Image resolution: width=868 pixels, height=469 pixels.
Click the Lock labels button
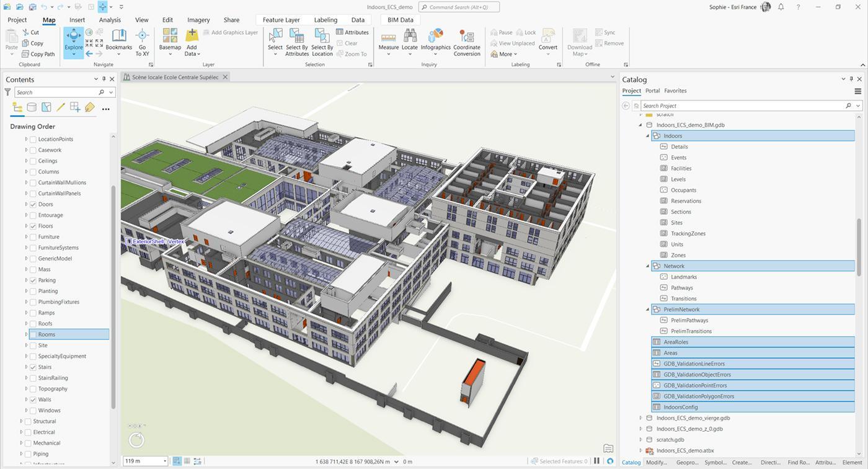click(x=526, y=32)
